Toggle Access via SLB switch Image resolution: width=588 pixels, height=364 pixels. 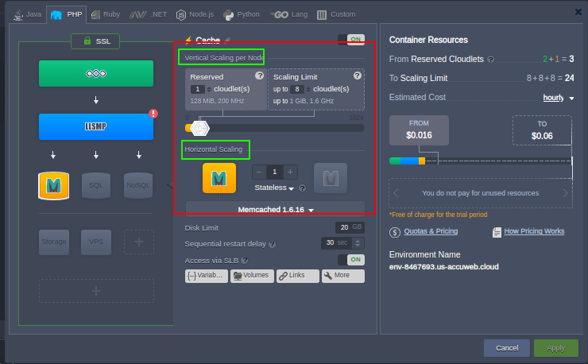click(x=350, y=260)
